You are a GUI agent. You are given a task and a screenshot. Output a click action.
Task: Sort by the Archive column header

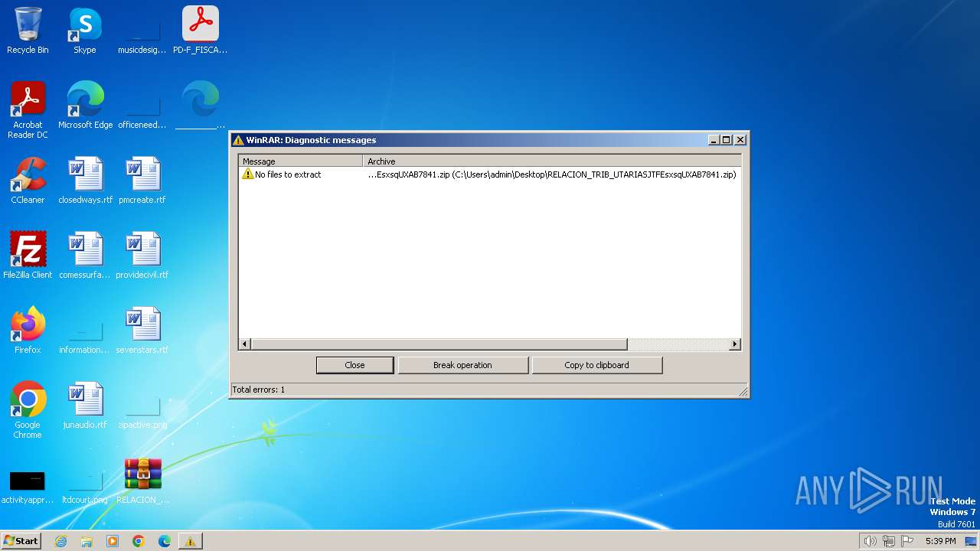click(552, 161)
